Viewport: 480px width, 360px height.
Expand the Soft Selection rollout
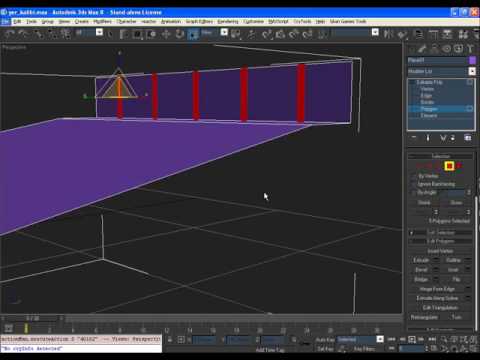(440, 233)
